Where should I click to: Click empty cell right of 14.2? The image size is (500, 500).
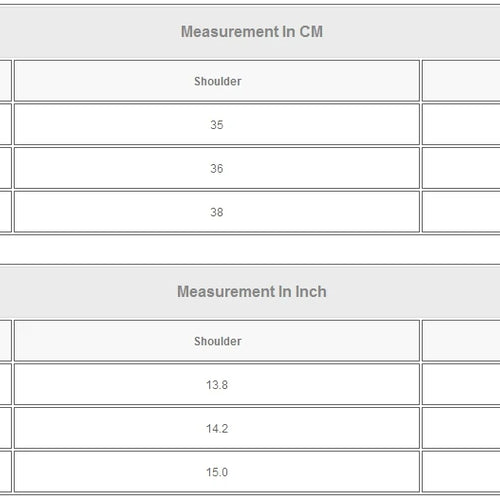[461, 428]
